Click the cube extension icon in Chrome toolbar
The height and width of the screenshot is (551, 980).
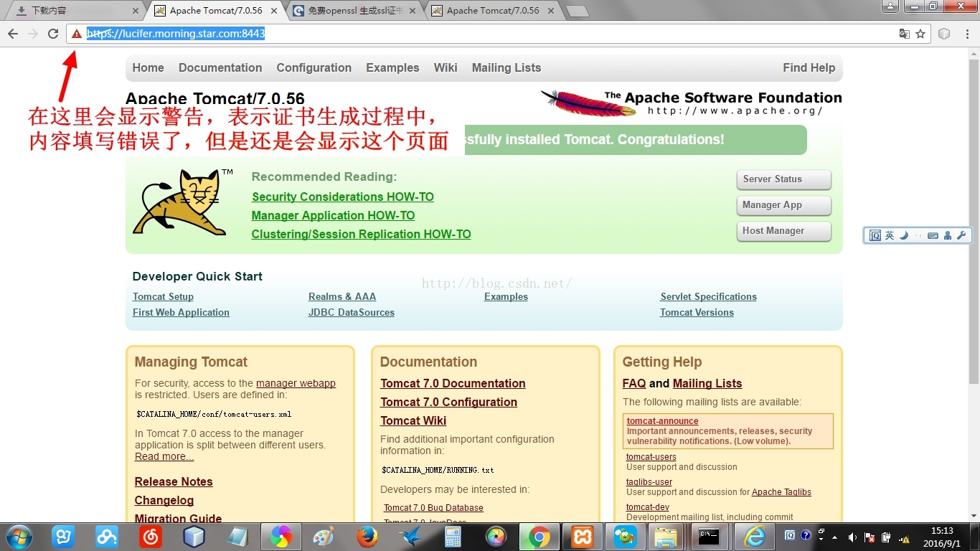point(944,34)
